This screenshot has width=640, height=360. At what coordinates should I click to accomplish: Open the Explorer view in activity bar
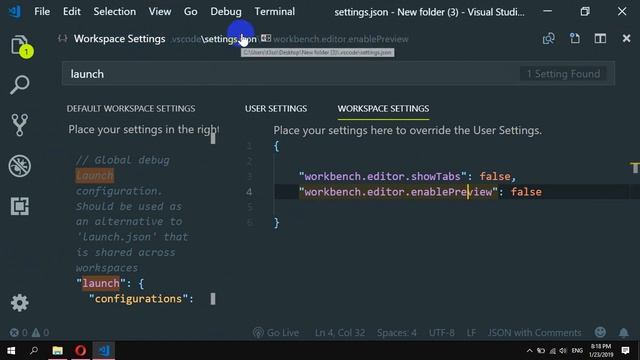pos(20,46)
